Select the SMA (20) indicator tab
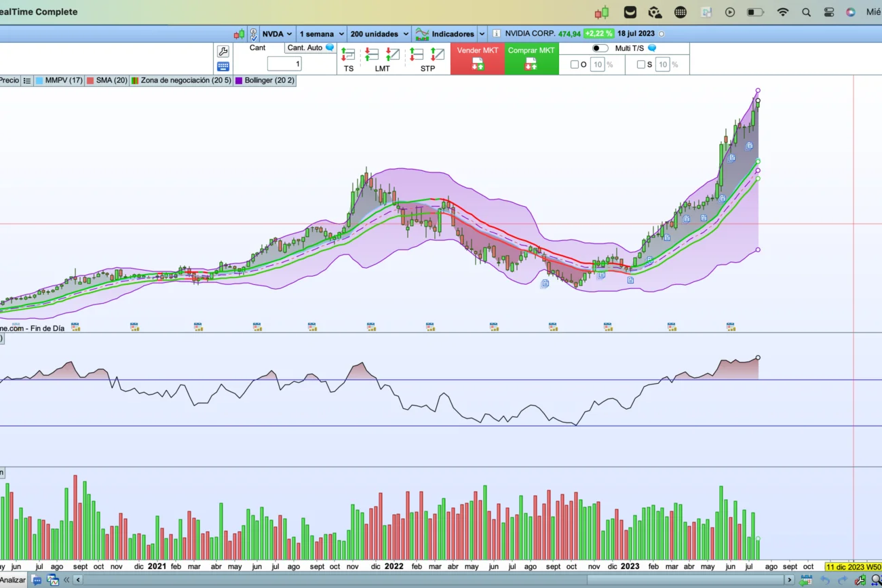The height and width of the screenshot is (588, 882). point(111,80)
